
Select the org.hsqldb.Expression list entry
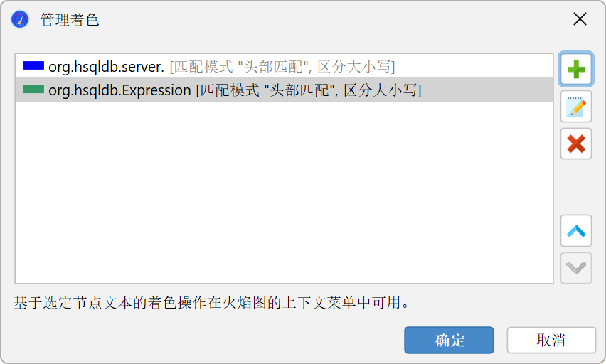(x=285, y=90)
